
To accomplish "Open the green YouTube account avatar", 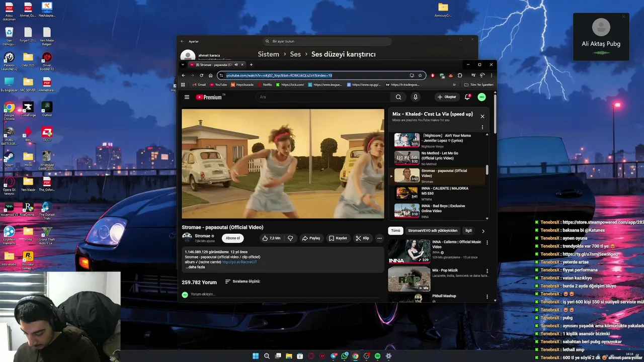I will click(x=481, y=97).
